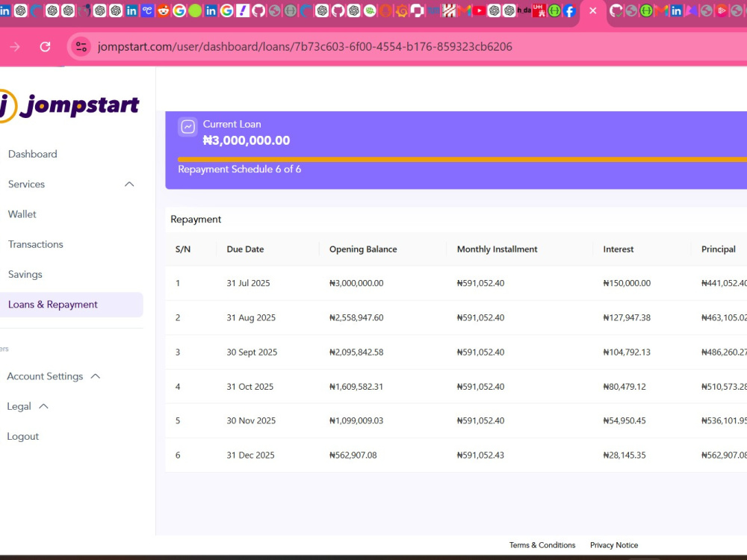Click interest value ₦104,792.13
747x560 pixels.
[627, 352]
